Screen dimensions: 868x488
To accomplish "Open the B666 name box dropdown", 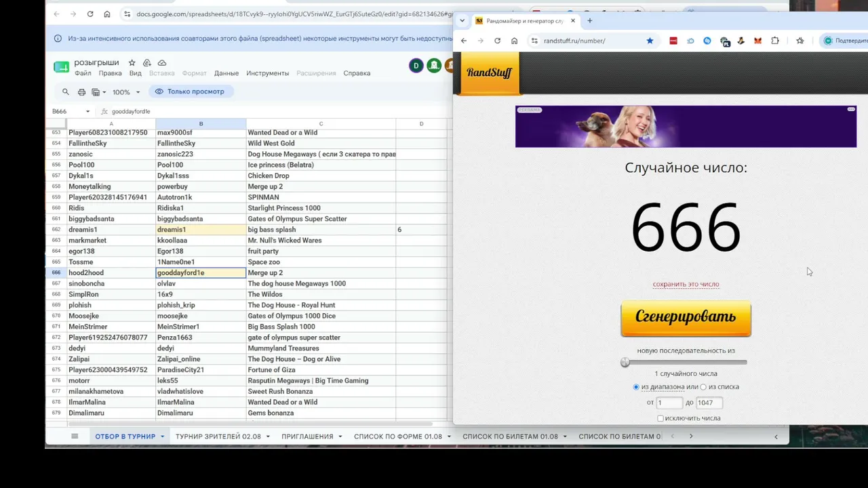I will tap(87, 111).
